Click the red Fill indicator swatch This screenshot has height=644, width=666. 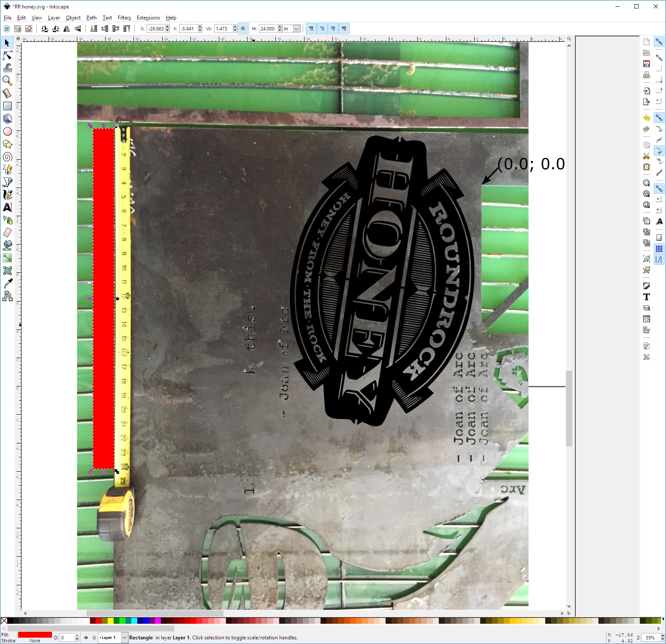click(x=35, y=635)
